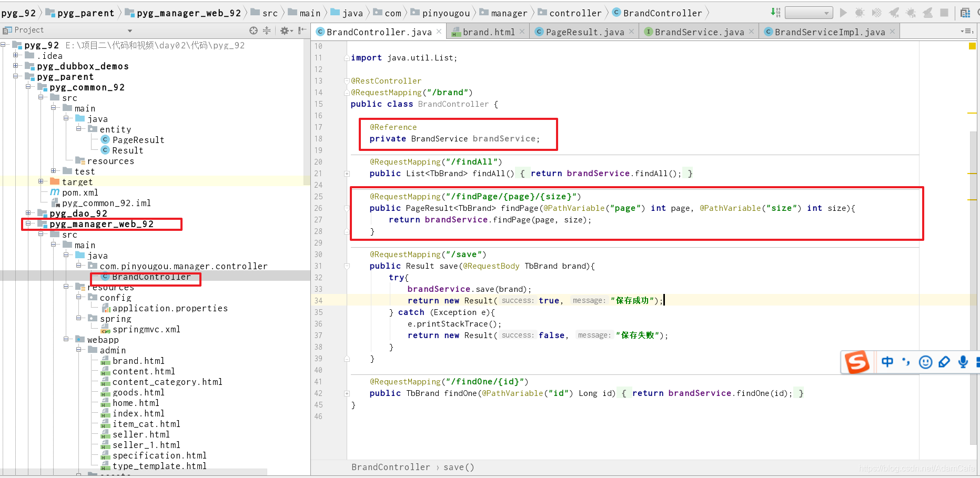Open the Sogou emoji smiley icon
Viewport: 980px width, 478px height.
925,362
